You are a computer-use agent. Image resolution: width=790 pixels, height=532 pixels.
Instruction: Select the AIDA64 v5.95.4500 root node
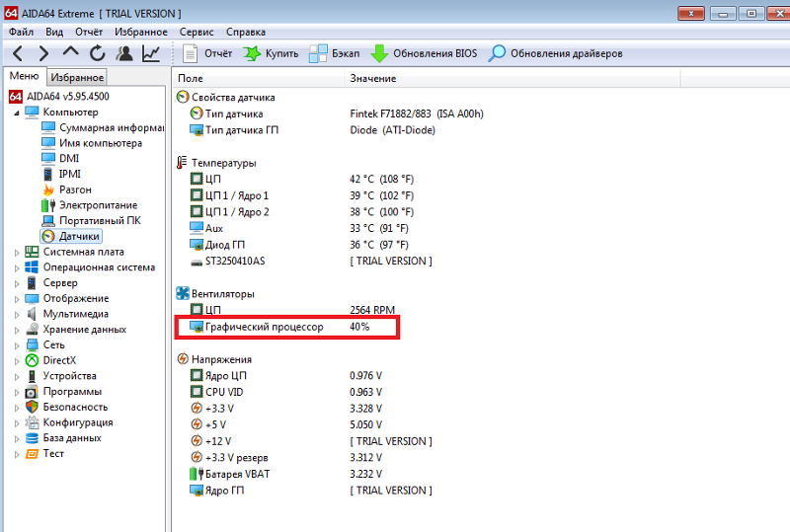(59, 96)
